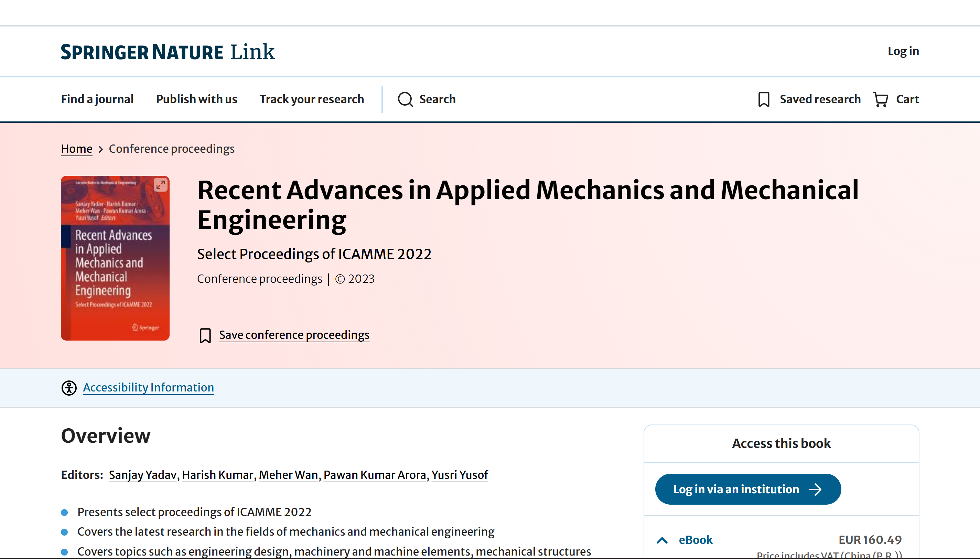The height and width of the screenshot is (559, 980).
Task: Go to the Home breadcrumb link
Action: click(77, 149)
